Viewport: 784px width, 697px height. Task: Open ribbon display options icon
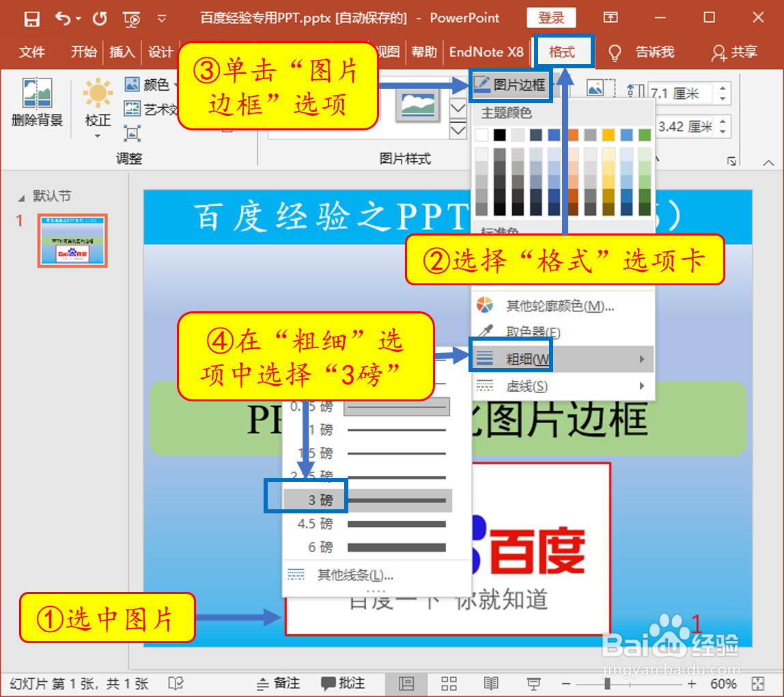(x=610, y=18)
